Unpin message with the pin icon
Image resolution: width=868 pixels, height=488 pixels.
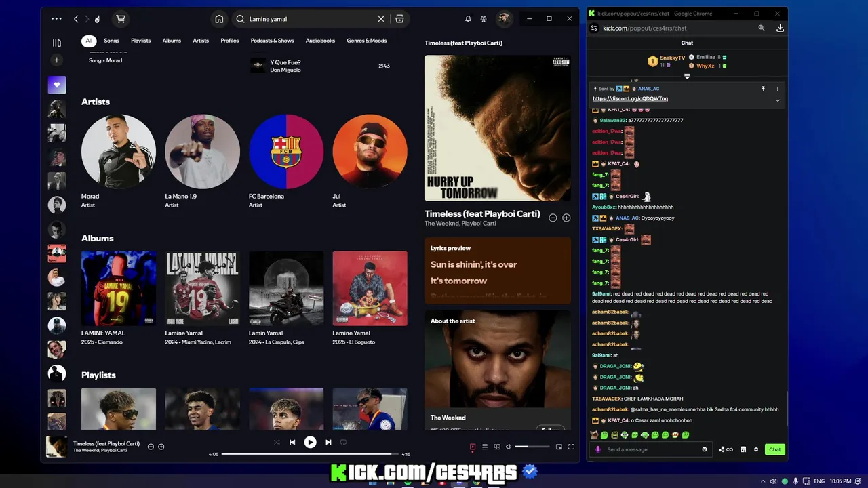pyautogui.click(x=763, y=89)
